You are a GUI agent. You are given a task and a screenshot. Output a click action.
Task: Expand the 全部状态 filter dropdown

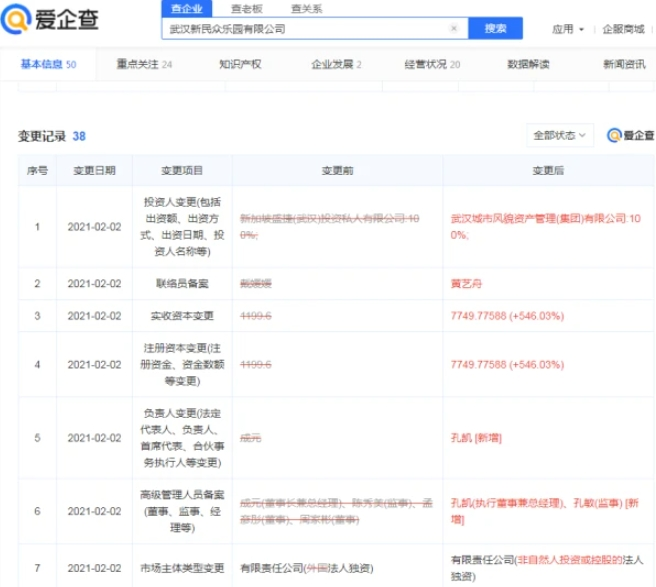tap(560, 135)
